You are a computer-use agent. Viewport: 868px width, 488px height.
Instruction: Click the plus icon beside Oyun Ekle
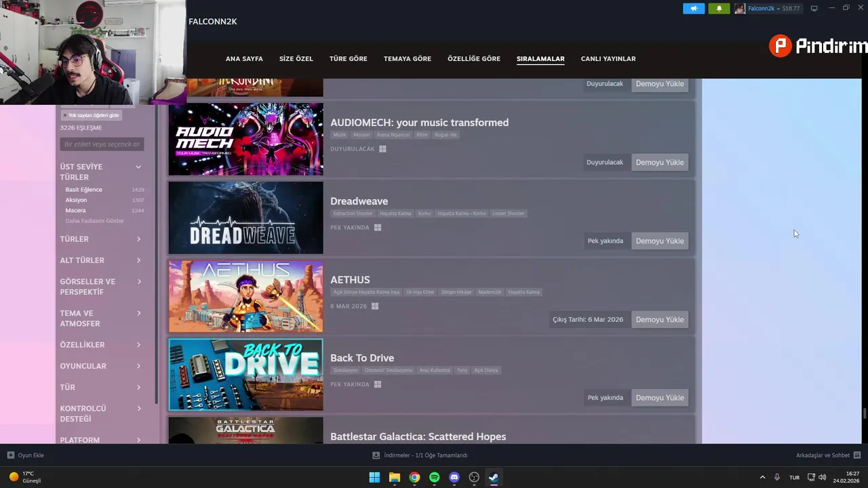(x=10, y=455)
